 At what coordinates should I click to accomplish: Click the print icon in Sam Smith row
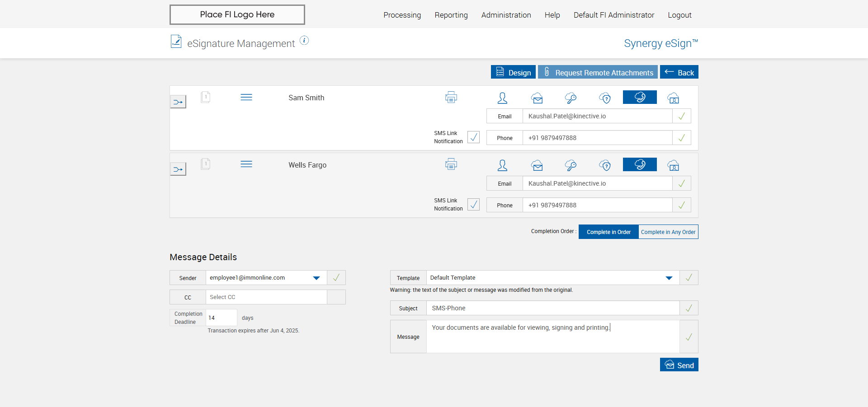point(451,97)
